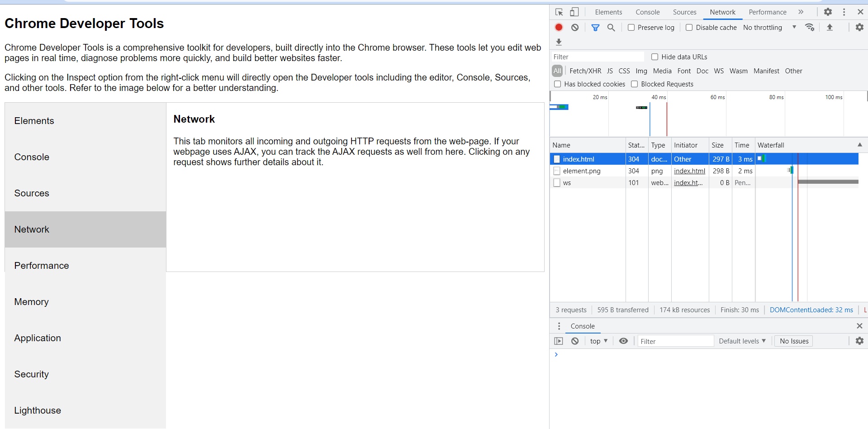Enable the Preserve log checkbox
The width and height of the screenshot is (868, 429).
tap(631, 28)
